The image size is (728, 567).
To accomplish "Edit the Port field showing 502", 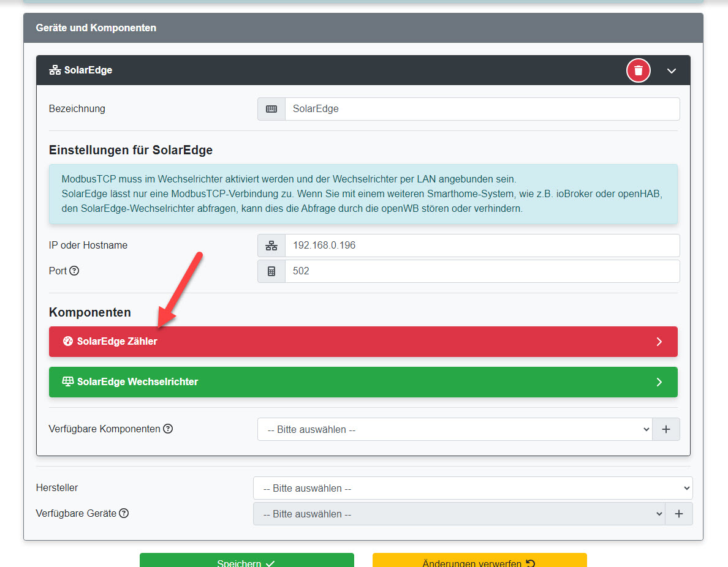I will coord(482,271).
